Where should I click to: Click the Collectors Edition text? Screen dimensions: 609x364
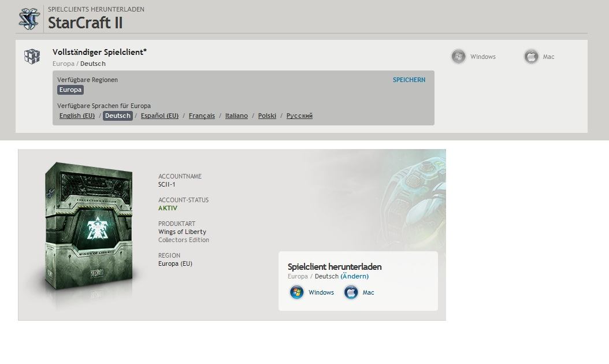(x=184, y=240)
